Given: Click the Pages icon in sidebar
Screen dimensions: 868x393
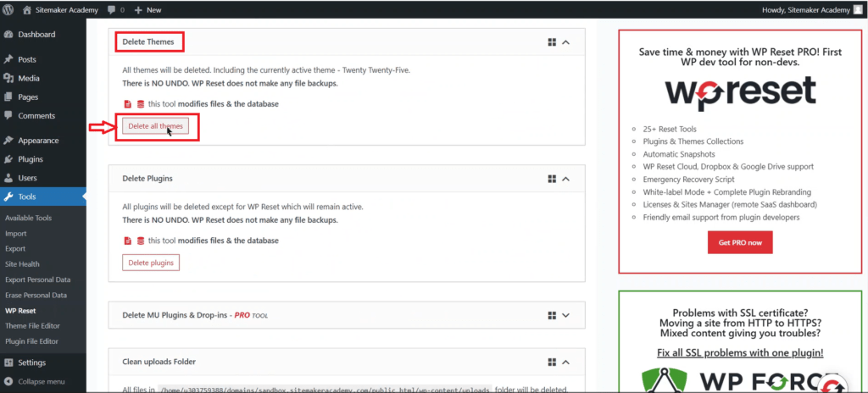Looking at the screenshot, I should (x=8, y=97).
